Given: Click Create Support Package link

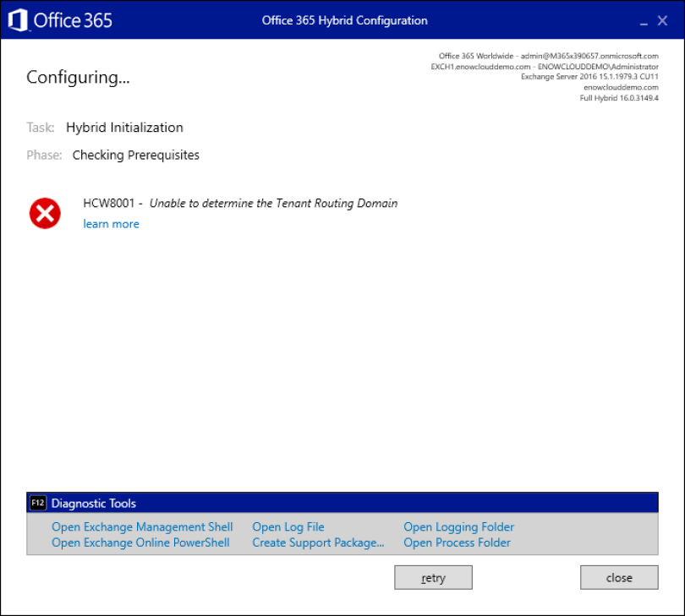Looking at the screenshot, I should pyautogui.click(x=318, y=542).
